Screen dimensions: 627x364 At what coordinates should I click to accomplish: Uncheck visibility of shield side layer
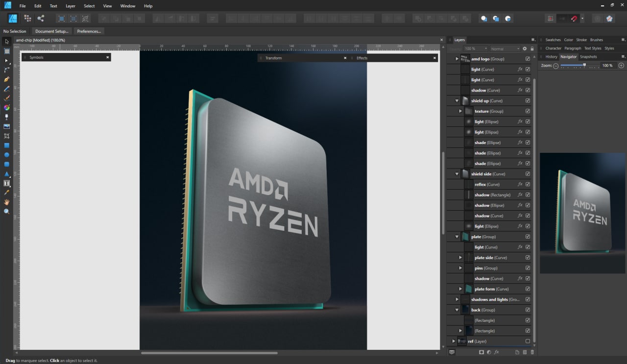pos(528,174)
